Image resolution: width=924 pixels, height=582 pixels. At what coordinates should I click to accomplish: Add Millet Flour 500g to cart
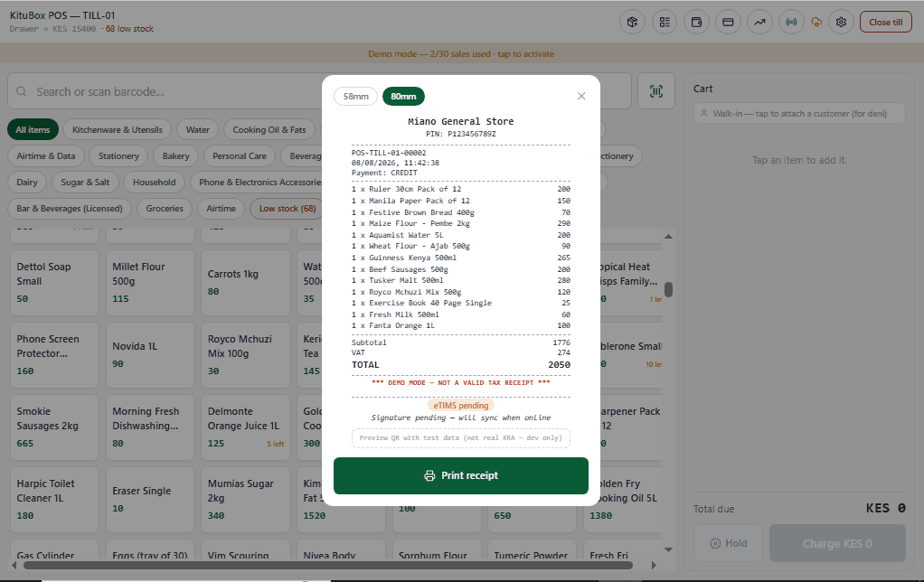(150, 283)
